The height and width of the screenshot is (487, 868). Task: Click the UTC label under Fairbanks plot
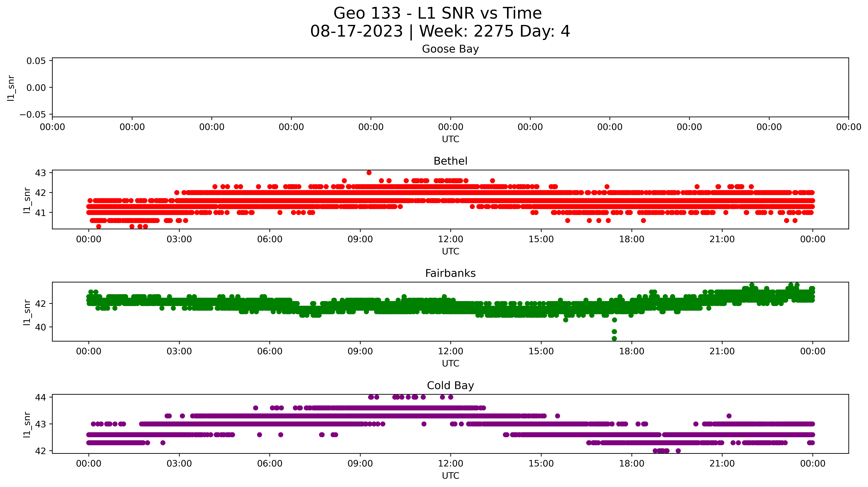[451, 364]
